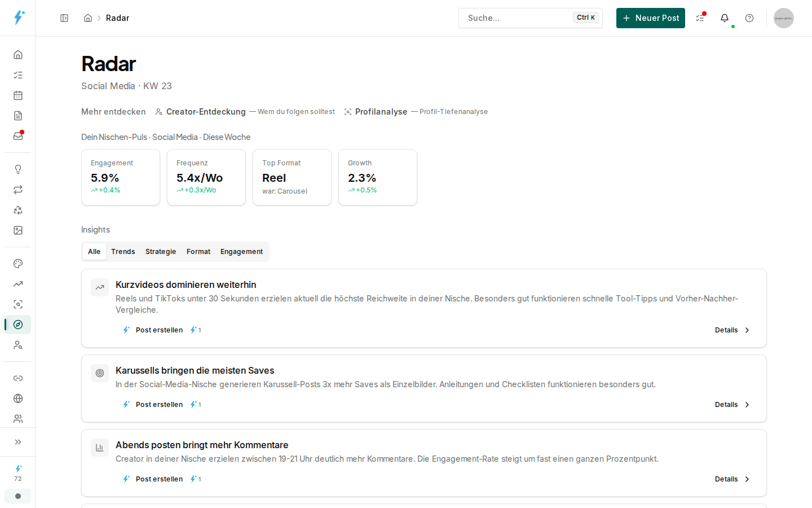The height and width of the screenshot is (508, 812).
Task: Expand Details chevron for Kurzvideos dominieren weiterhin
Action: pyautogui.click(x=732, y=330)
